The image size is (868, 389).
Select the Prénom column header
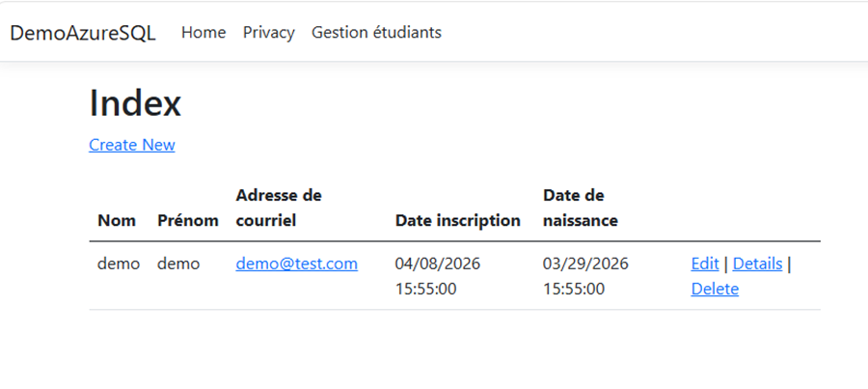point(188,221)
